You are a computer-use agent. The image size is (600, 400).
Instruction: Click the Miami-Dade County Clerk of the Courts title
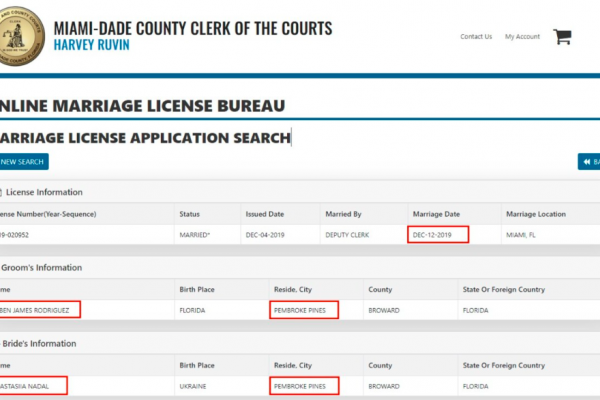(193, 28)
